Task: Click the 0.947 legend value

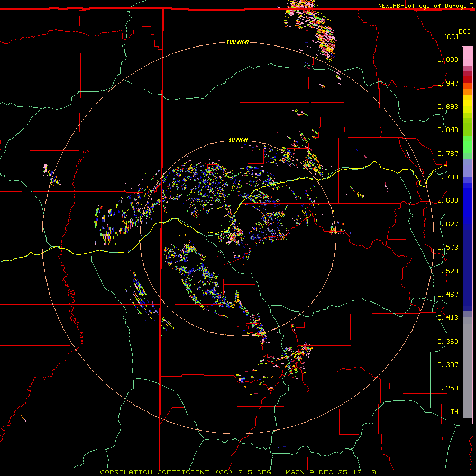Action: [448, 83]
